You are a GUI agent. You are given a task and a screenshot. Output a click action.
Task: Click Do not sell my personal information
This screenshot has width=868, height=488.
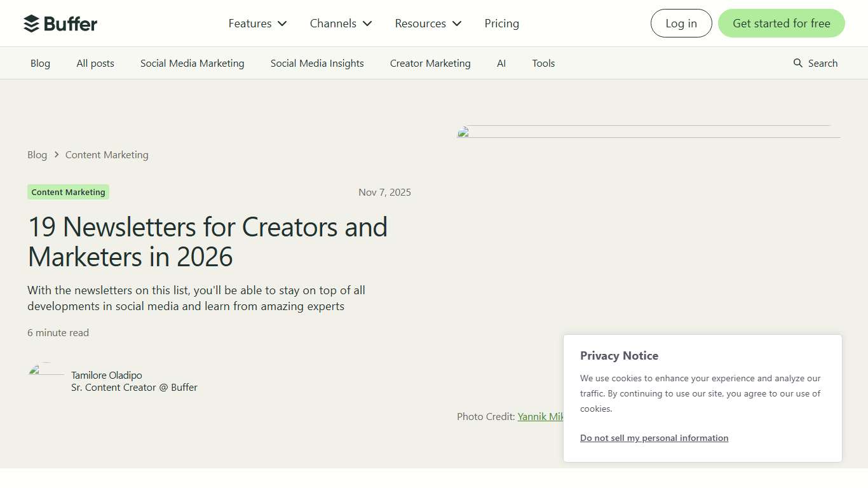654,438
